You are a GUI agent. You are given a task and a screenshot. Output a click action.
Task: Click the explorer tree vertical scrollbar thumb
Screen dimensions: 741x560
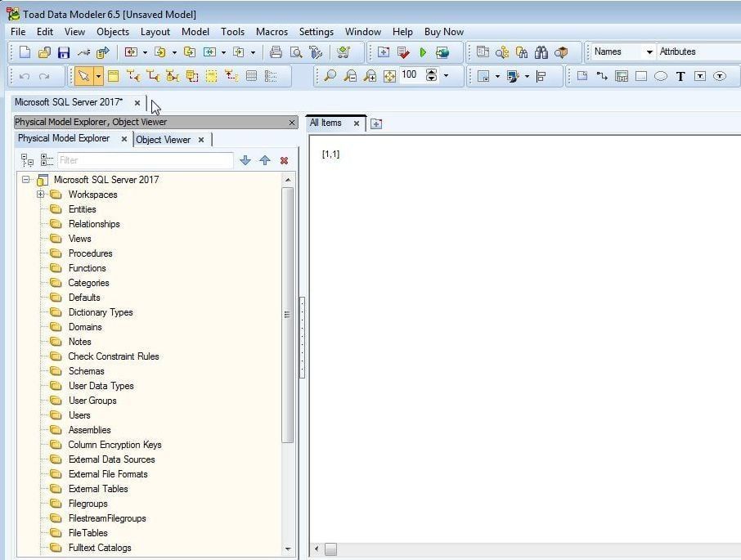click(287, 315)
